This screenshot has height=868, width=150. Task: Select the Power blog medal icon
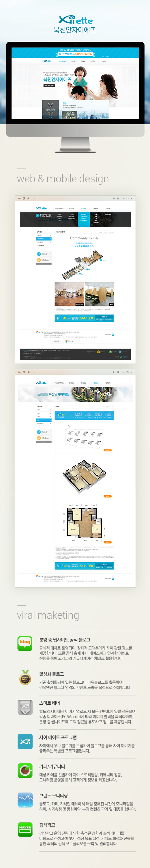click(25, 677)
